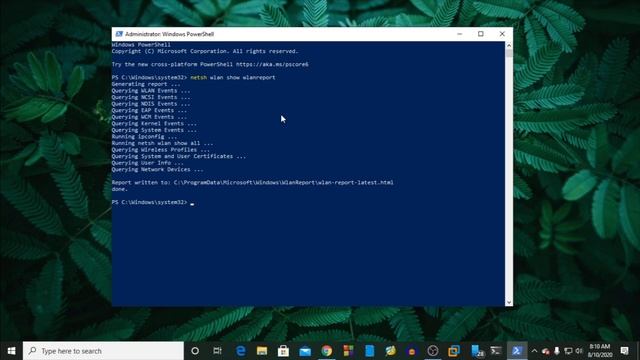The image size is (640, 360).
Task: Open the orange-blue overlapping squares taskbar app
Action: tap(454, 351)
